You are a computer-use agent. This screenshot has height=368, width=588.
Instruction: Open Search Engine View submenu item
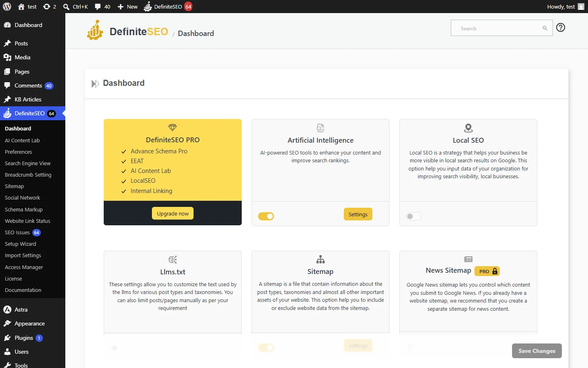pyautogui.click(x=28, y=163)
